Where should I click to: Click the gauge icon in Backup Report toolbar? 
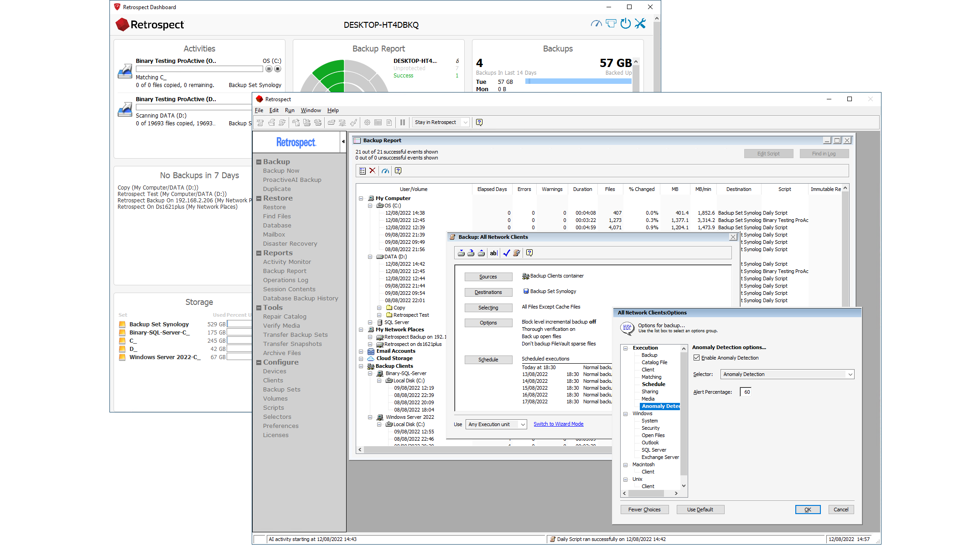click(386, 171)
